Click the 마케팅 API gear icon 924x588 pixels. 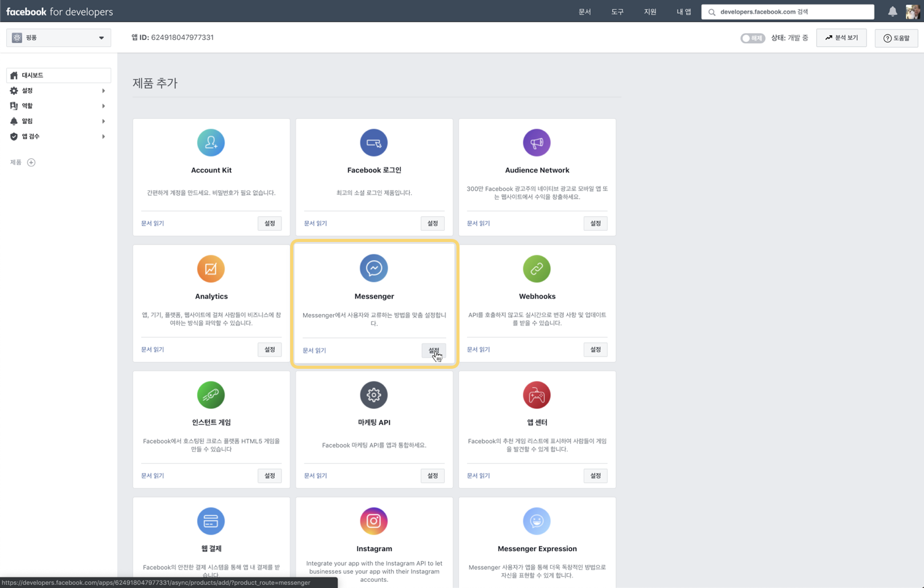pyautogui.click(x=374, y=395)
